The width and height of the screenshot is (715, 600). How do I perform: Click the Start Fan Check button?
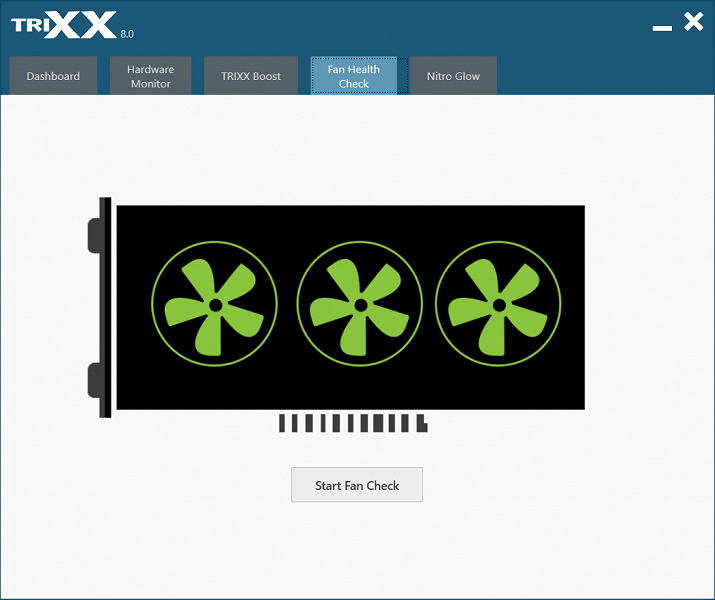[357, 485]
